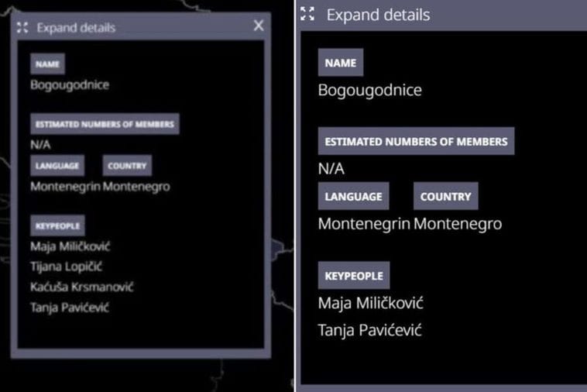Click Estimated Numbers of Members label left panel
The image size is (587, 392).
click(105, 124)
